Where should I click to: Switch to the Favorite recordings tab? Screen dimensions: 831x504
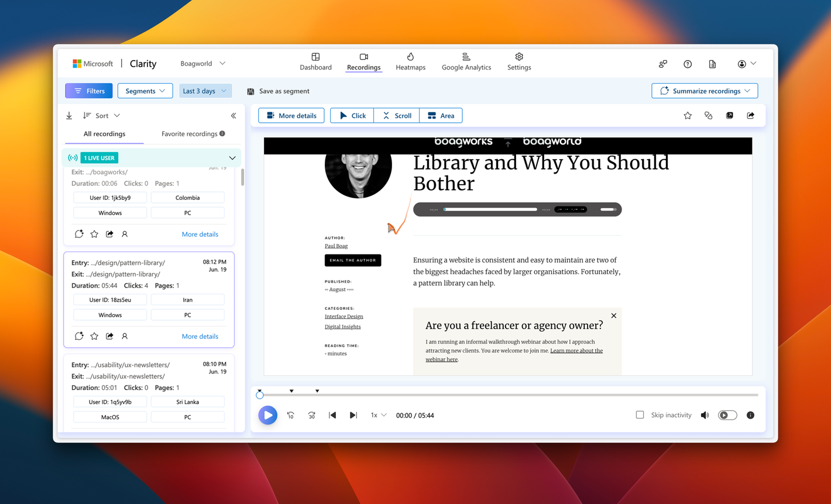click(x=189, y=134)
